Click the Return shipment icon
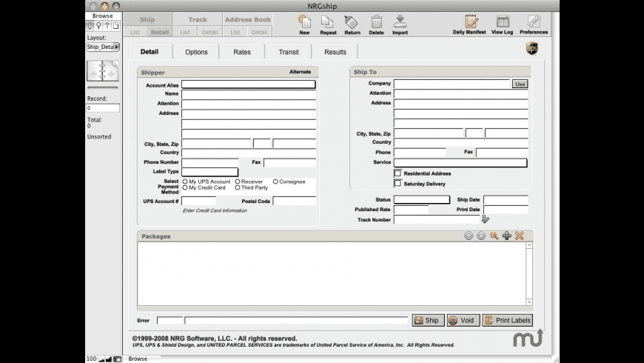 point(352,22)
